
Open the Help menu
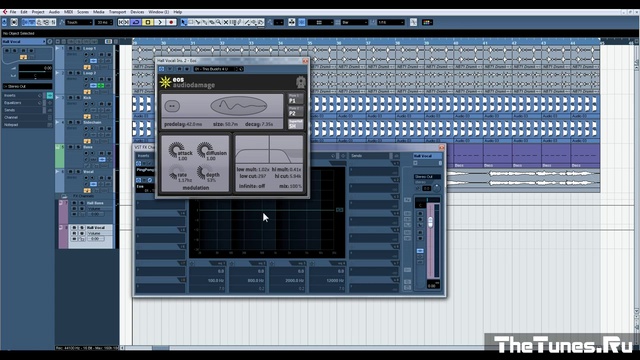click(x=178, y=12)
